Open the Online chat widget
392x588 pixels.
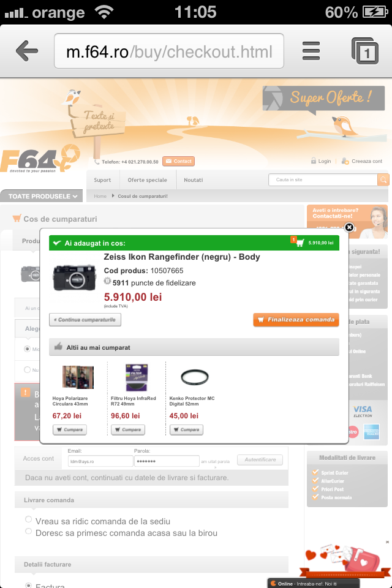(x=313, y=584)
